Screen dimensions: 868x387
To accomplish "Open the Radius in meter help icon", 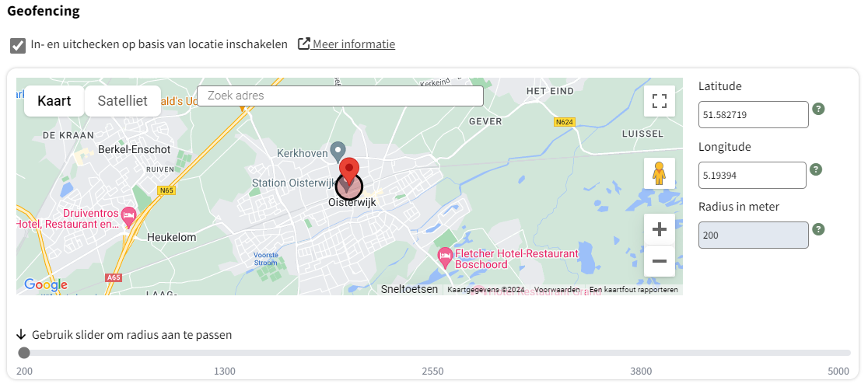I will point(819,229).
